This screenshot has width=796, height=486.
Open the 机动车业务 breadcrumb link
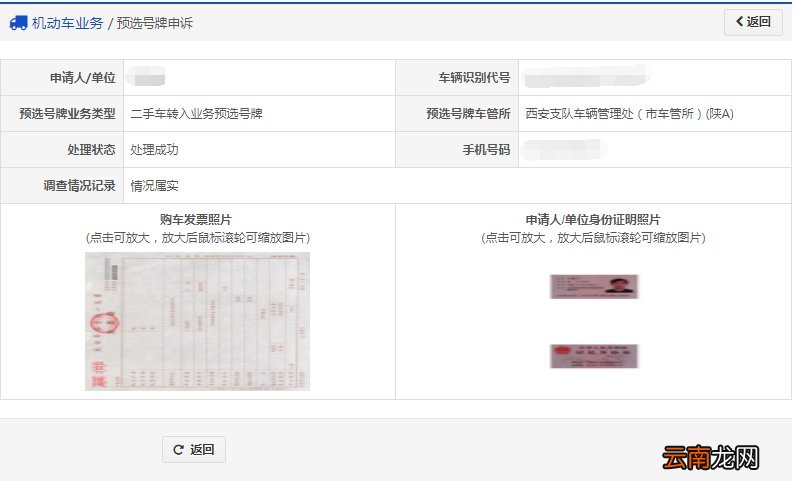click(x=67, y=23)
